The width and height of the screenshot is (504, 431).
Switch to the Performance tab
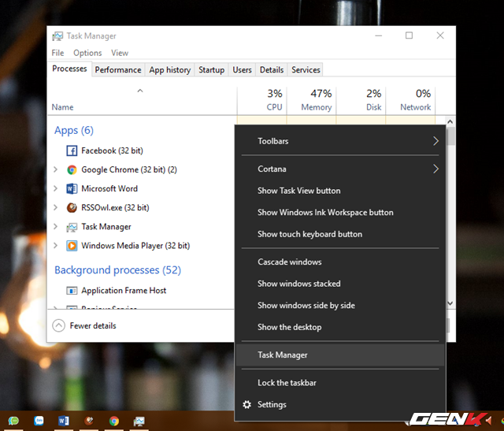[118, 70]
